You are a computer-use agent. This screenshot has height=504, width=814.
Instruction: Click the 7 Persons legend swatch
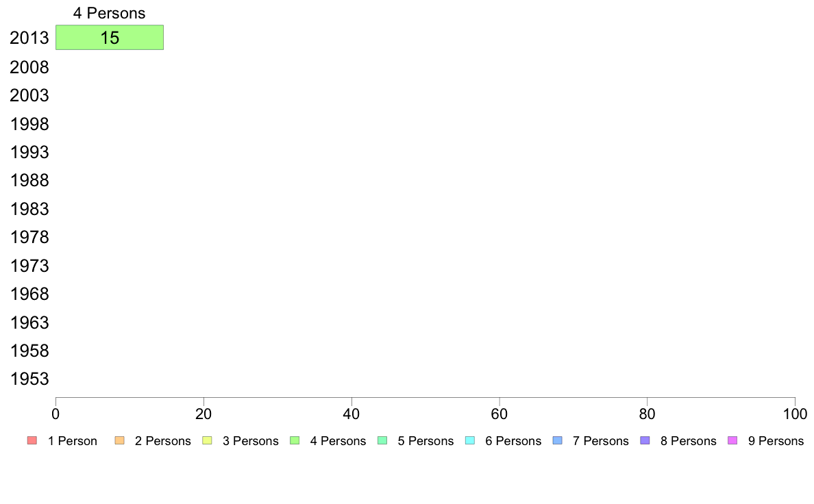[558, 441]
